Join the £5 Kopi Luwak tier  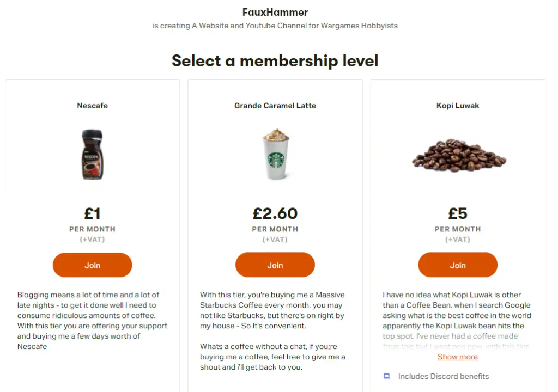[x=458, y=265]
